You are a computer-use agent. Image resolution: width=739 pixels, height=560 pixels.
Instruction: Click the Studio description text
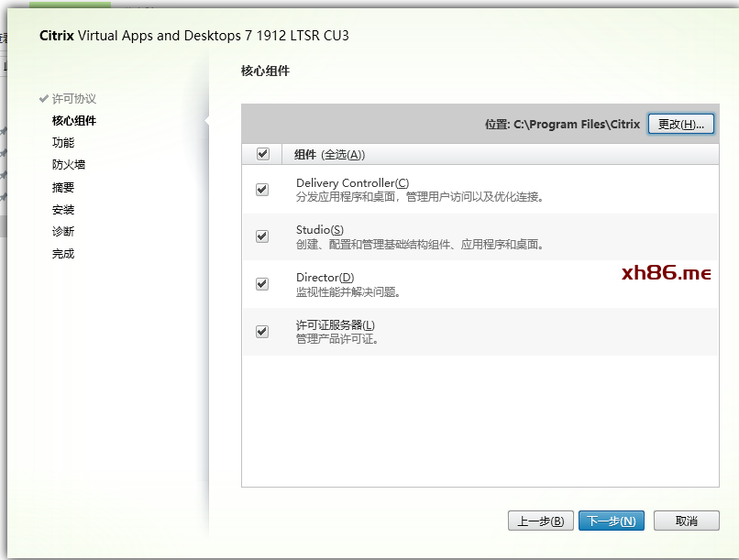421,245
